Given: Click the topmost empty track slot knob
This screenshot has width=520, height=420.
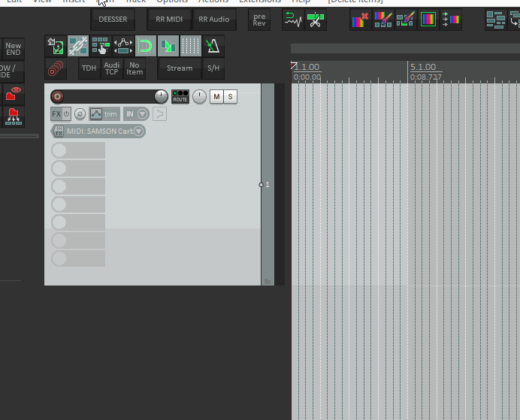Looking at the screenshot, I should 59,150.
